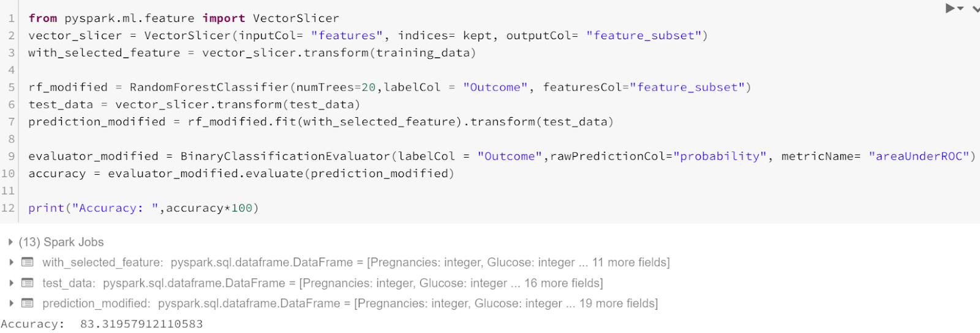The width and height of the screenshot is (980, 333).
Task: Expand the (13) Spark Jobs list
Action: [x=10, y=242]
